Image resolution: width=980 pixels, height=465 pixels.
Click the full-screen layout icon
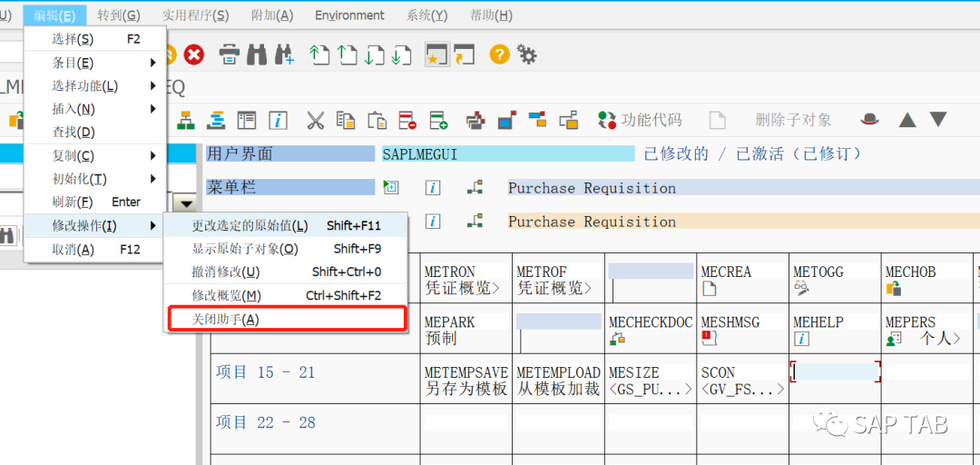247,120
